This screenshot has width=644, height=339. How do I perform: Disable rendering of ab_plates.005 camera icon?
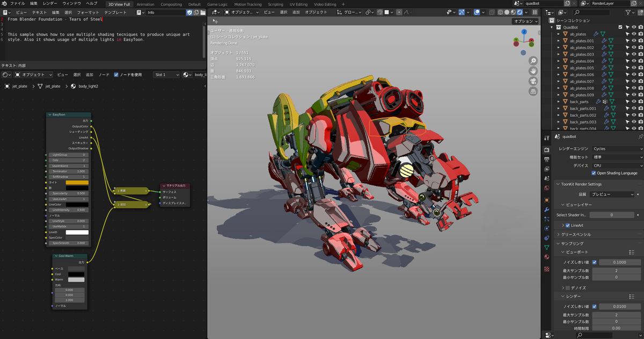(640, 68)
